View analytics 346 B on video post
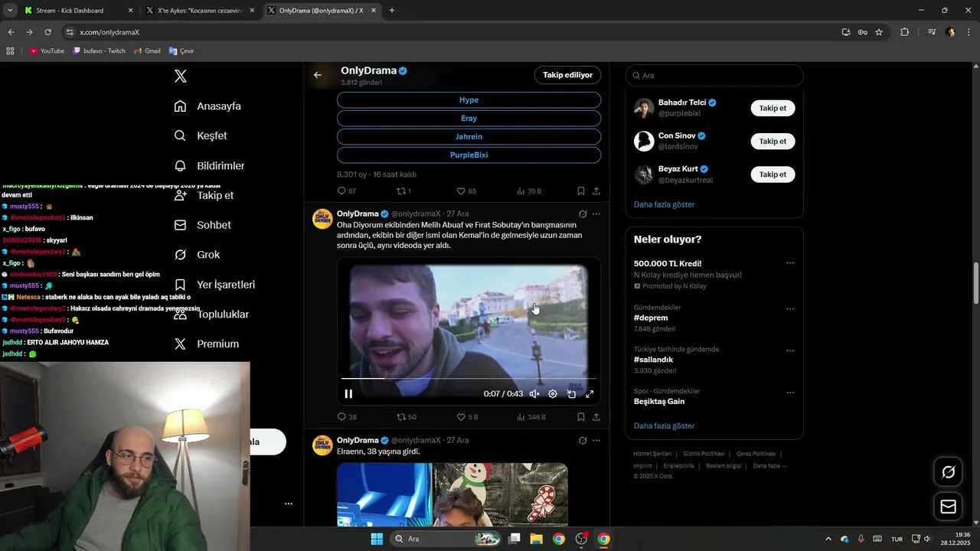The height and width of the screenshot is (551, 980). coord(531,417)
